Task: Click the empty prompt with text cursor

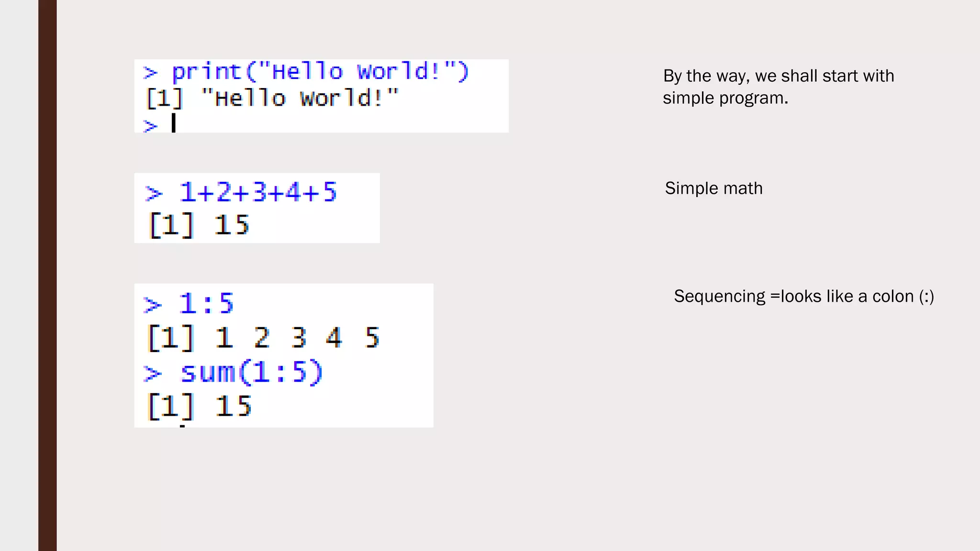Action: click(x=160, y=124)
